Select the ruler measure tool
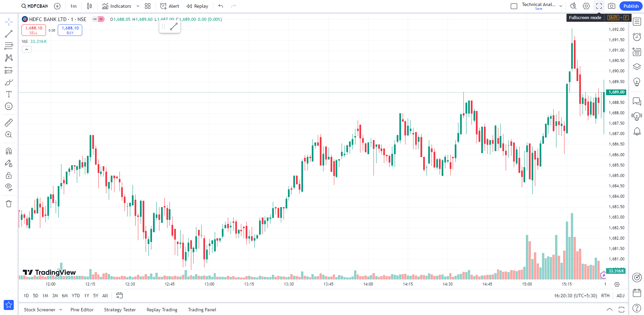Viewport: 644px width, 315px height. [9, 123]
